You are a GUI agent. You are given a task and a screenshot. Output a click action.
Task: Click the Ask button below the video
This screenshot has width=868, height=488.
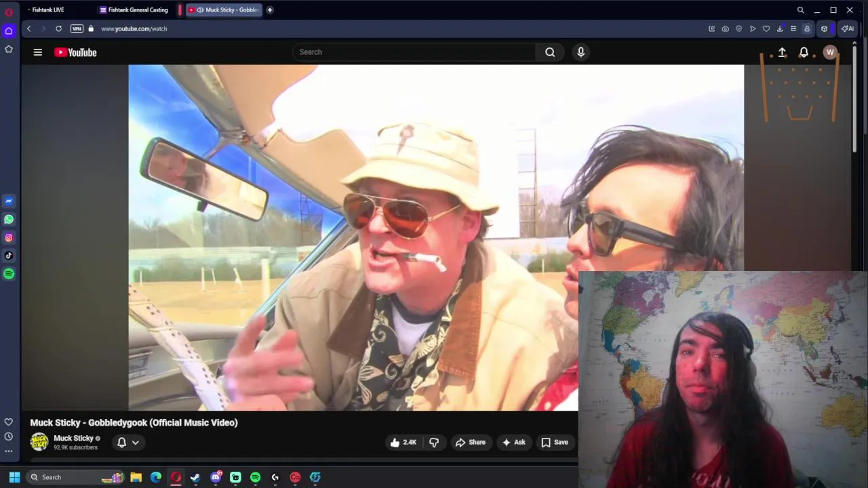[x=513, y=443]
